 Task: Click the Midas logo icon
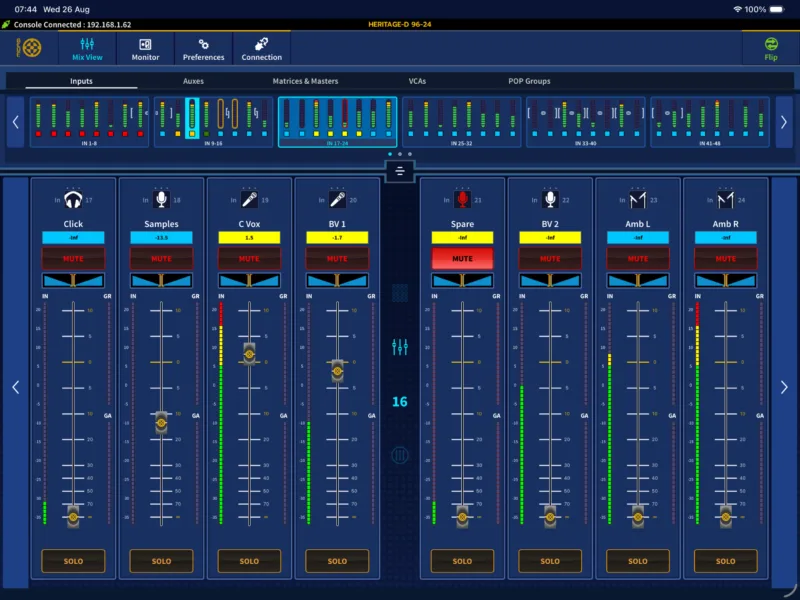point(29,48)
